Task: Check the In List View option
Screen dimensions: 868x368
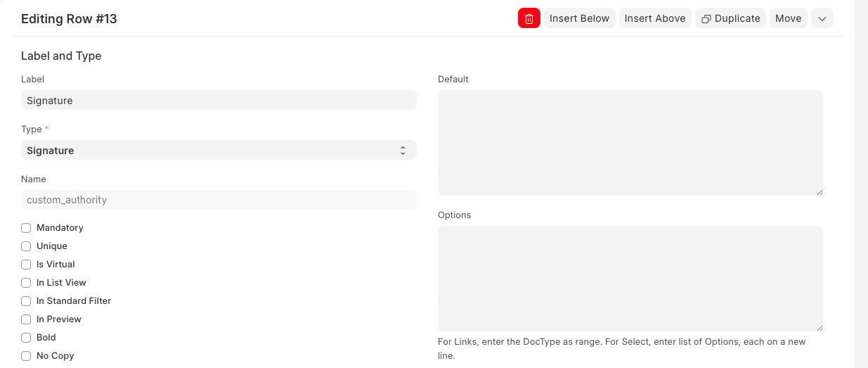Action: (x=26, y=283)
